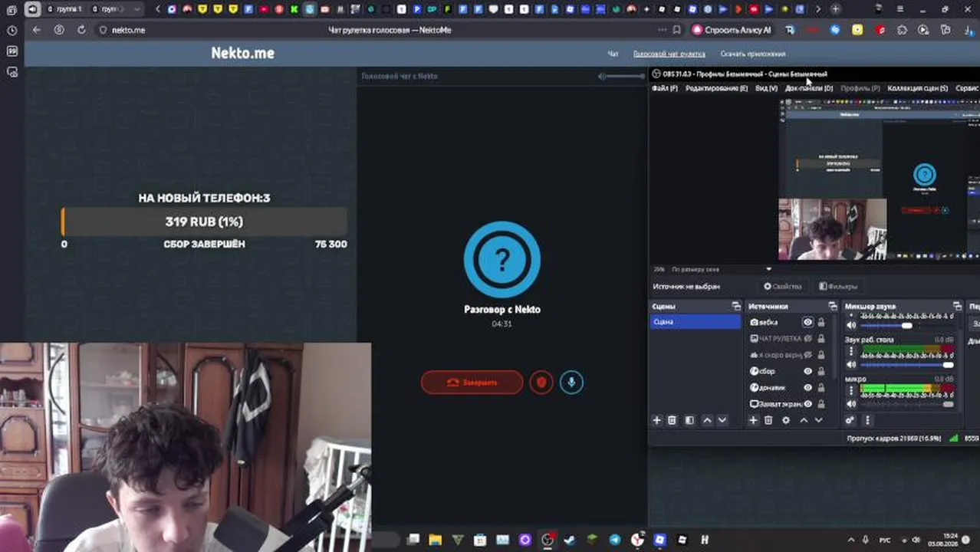Toggle lock on вебка source

(821, 322)
